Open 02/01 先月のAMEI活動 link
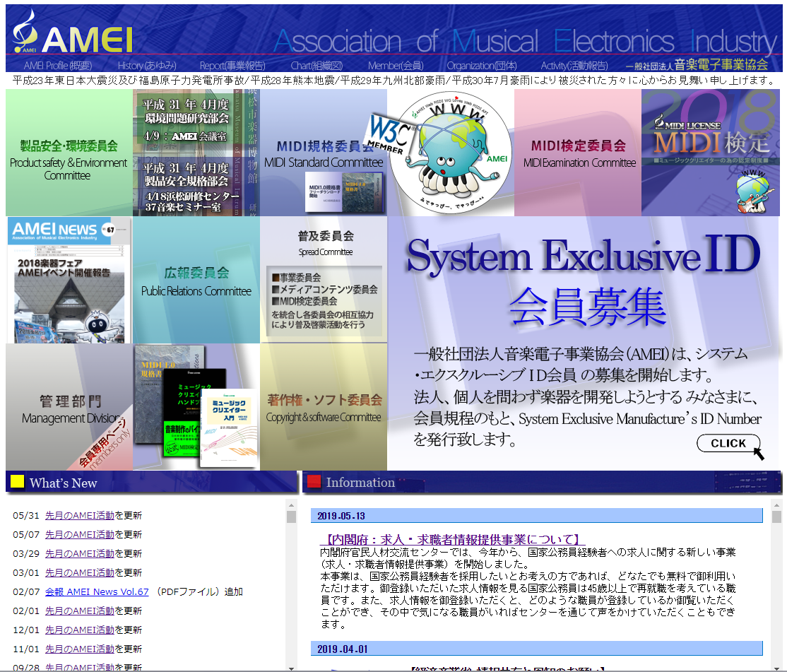 pos(80,611)
